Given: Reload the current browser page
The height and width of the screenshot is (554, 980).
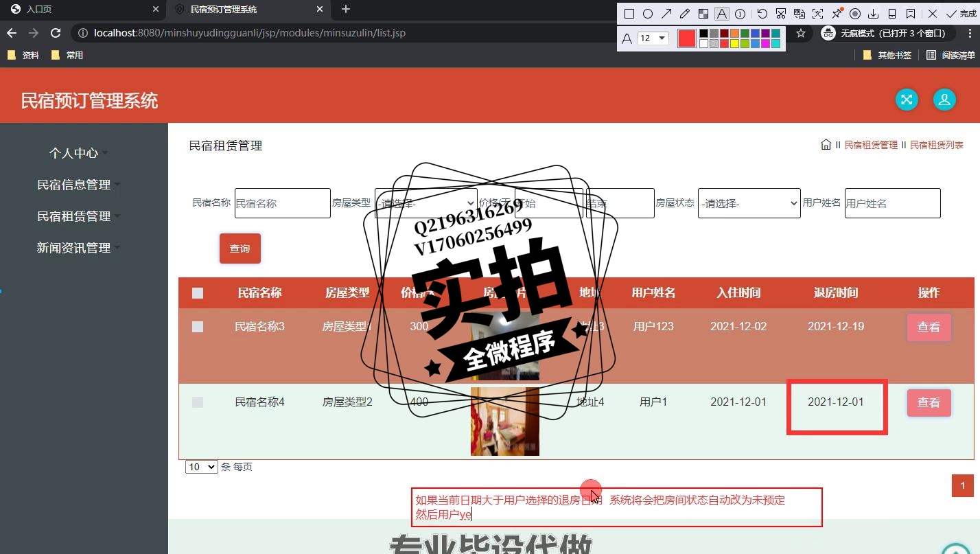Looking at the screenshot, I should 56,33.
